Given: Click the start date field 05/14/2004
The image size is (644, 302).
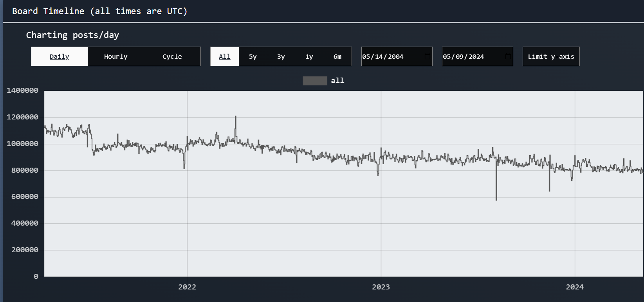Looking at the screenshot, I should [397, 56].
